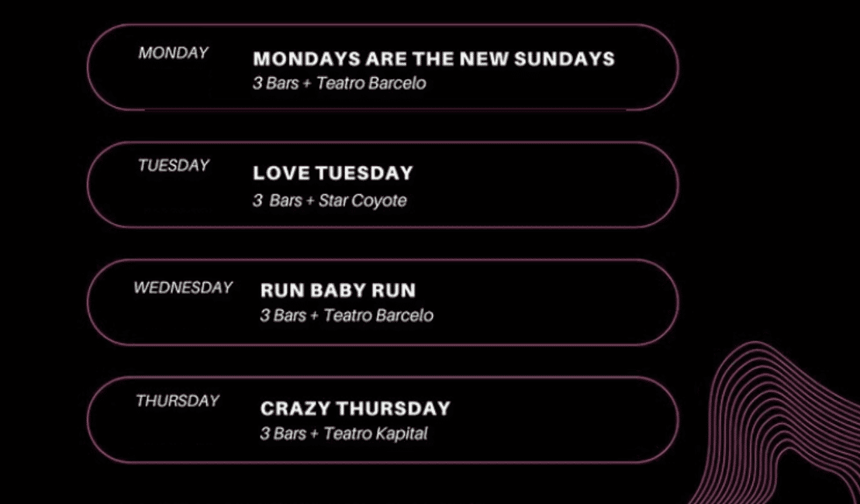The height and width of the screenshot is (504, 860).
Task: Select the THURSDAY day label
Action: coord(178,401)
